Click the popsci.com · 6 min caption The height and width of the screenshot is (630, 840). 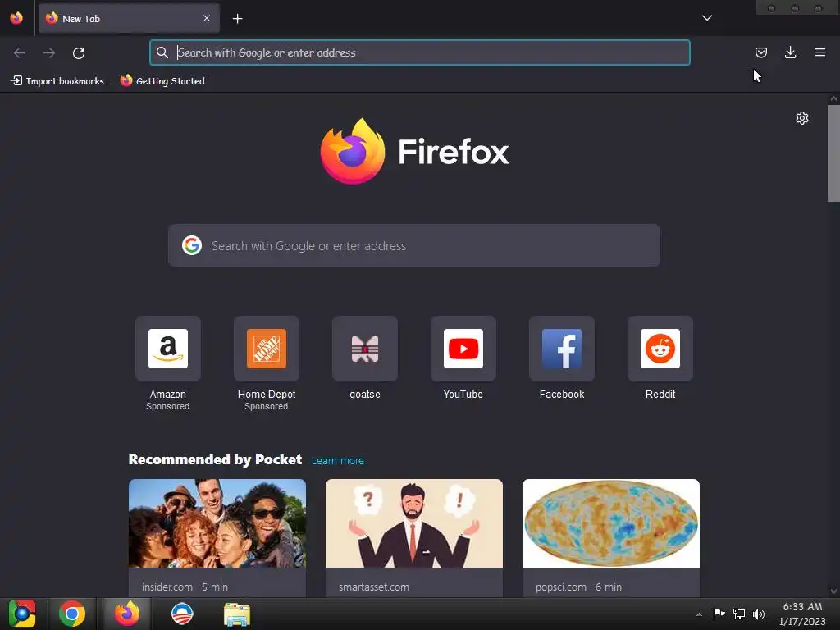point(578,587)
